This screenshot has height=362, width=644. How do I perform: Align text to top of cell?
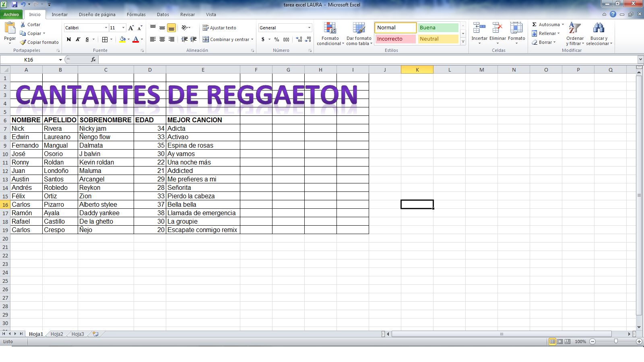[153, 28]
